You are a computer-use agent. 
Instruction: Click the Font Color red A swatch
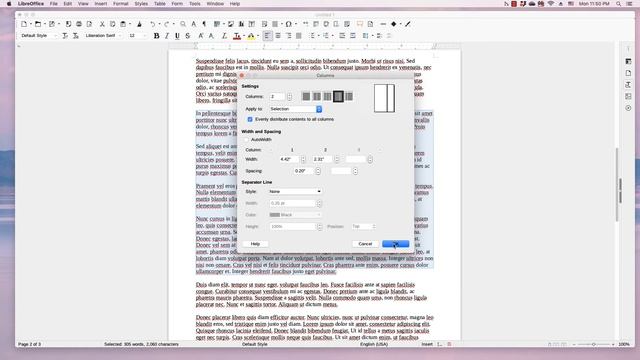(237, 36)
